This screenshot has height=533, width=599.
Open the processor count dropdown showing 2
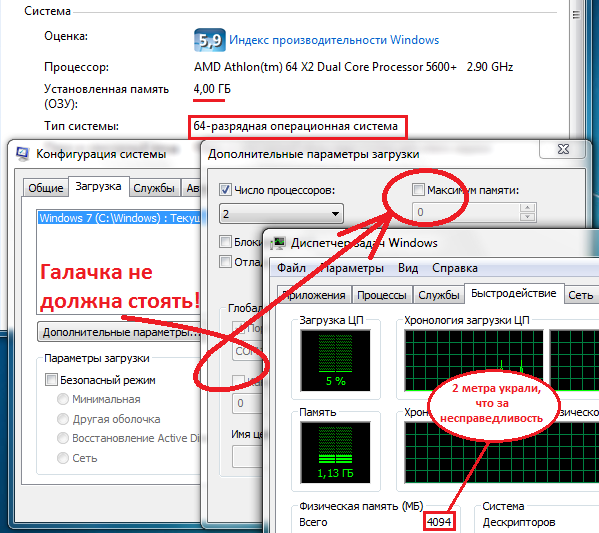click(x=281, y=214)
